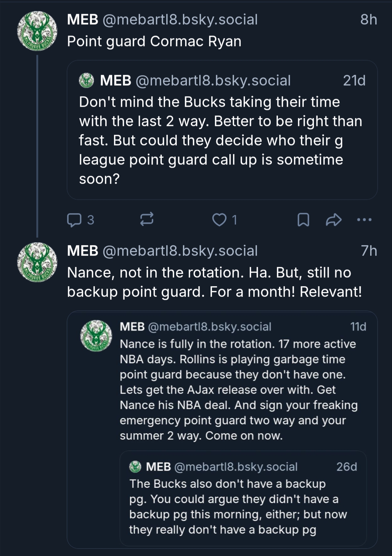Screen dimensions: 392x556
Task: Click the 7h timestamp
Action: pyautogui.click(x=369, y=251)
